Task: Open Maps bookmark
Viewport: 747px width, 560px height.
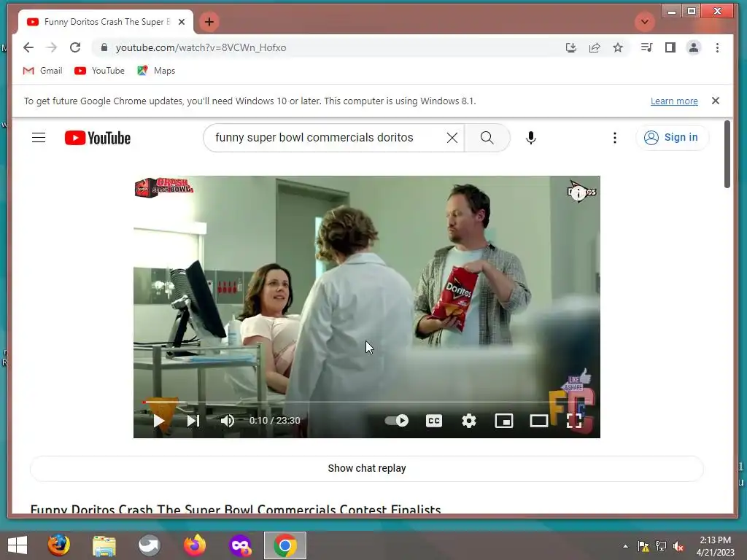Action: tap(156, 71)
